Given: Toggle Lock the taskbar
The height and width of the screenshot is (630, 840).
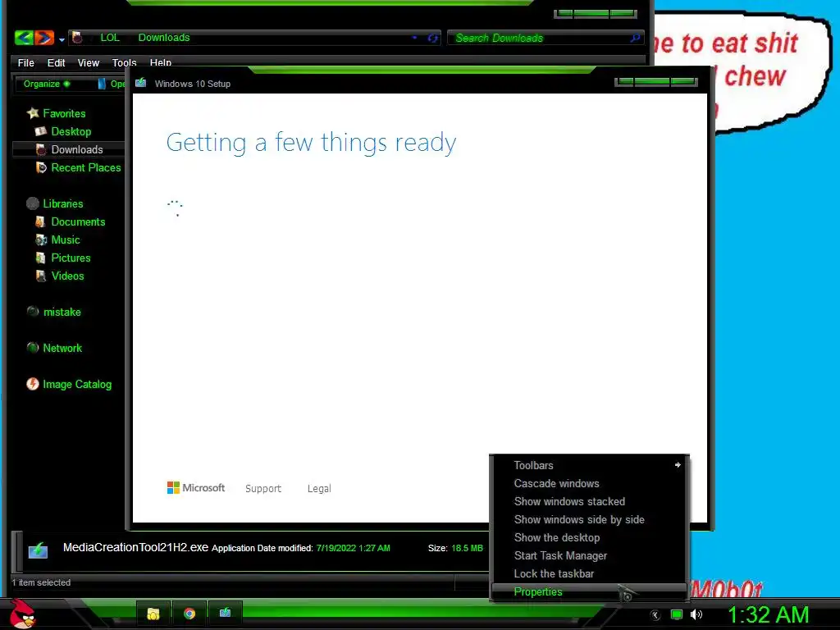Looking at the screenshot, I should click(x=589, y=573).
